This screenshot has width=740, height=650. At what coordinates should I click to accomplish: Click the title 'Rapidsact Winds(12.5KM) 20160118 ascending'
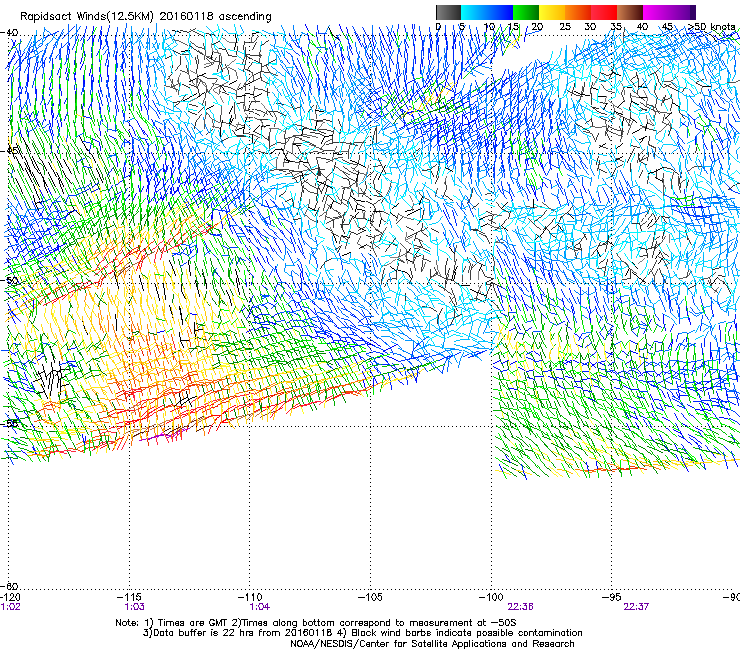(145, 17)
